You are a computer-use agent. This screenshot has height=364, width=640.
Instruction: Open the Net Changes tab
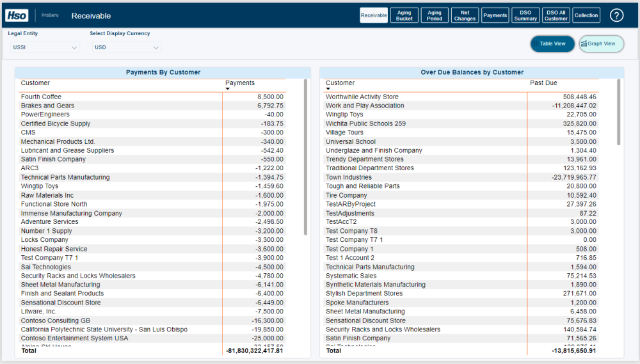(465, 15)
